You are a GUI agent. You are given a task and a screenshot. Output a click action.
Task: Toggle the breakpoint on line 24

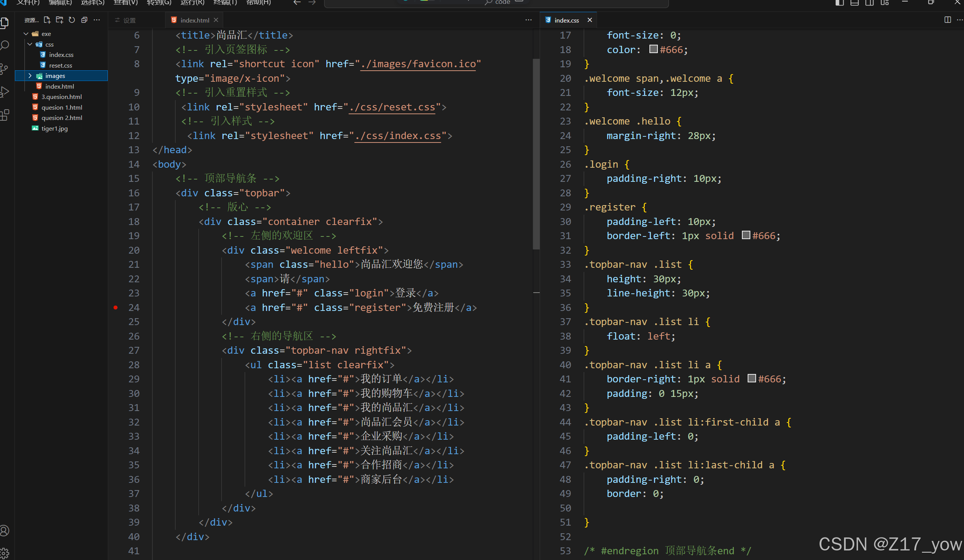point(115,308)
